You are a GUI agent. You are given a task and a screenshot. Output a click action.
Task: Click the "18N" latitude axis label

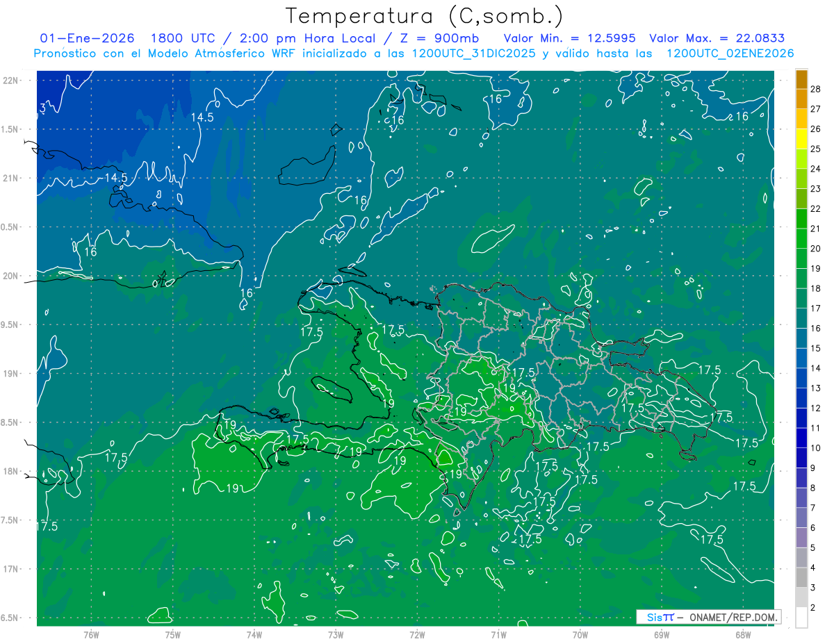click(10, 471)
